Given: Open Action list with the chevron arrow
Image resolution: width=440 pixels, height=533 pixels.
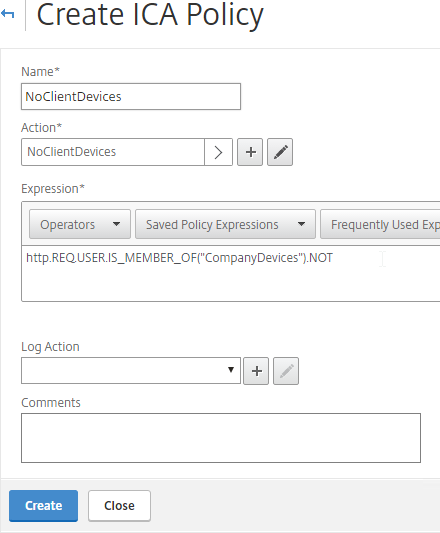Looking at the screenshot, I should (x=218, y=152).
